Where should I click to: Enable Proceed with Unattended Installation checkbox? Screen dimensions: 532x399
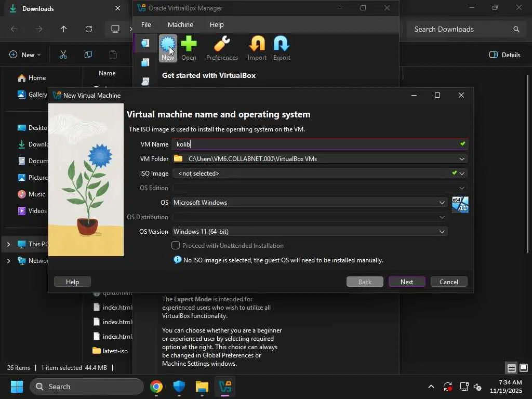pyautogui.click(x=176, y=245)
